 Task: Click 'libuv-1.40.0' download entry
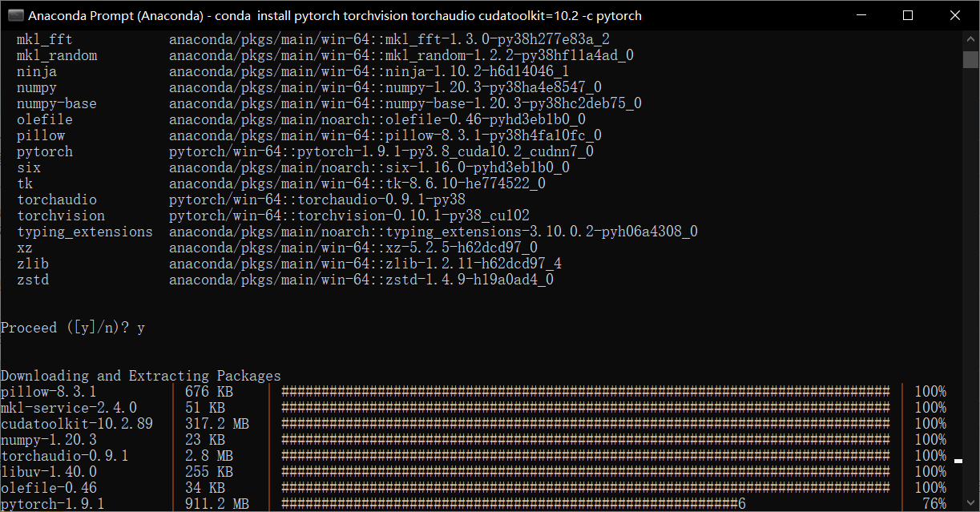coord(49,472)
